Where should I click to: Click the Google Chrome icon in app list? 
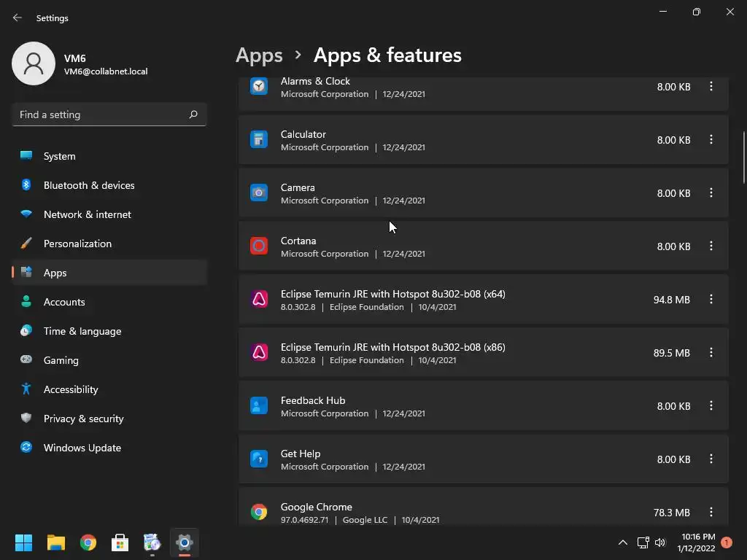click(x=259, y=512)
